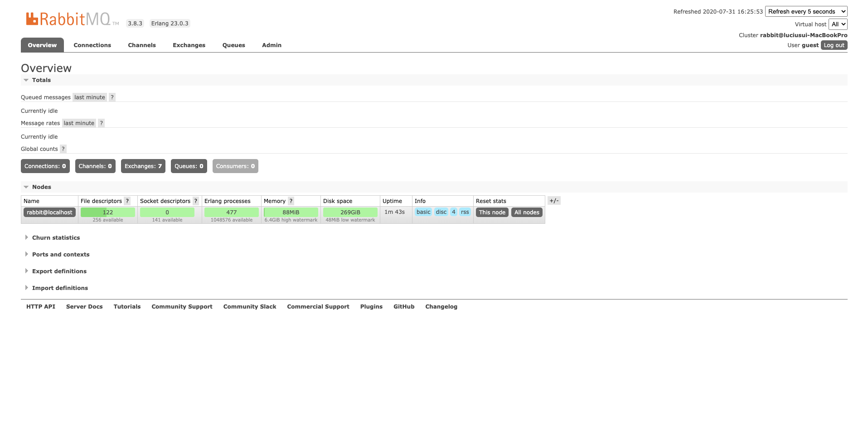
Task: Open the rabbit@localhost node details
Action: tap(49, 212)
